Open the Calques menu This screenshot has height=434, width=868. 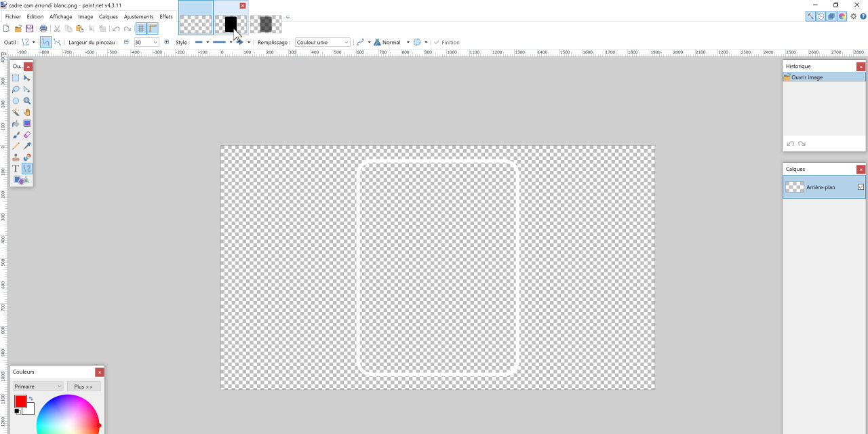(x=108, y=16)
